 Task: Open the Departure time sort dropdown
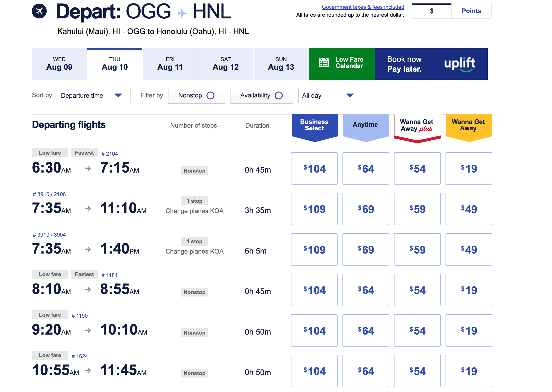pos(93,95)
